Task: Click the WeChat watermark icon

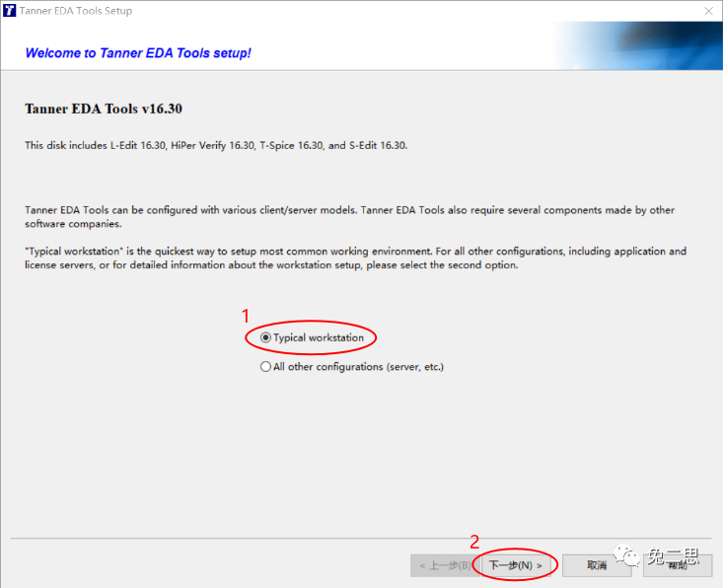Action: tap(627, 560)
